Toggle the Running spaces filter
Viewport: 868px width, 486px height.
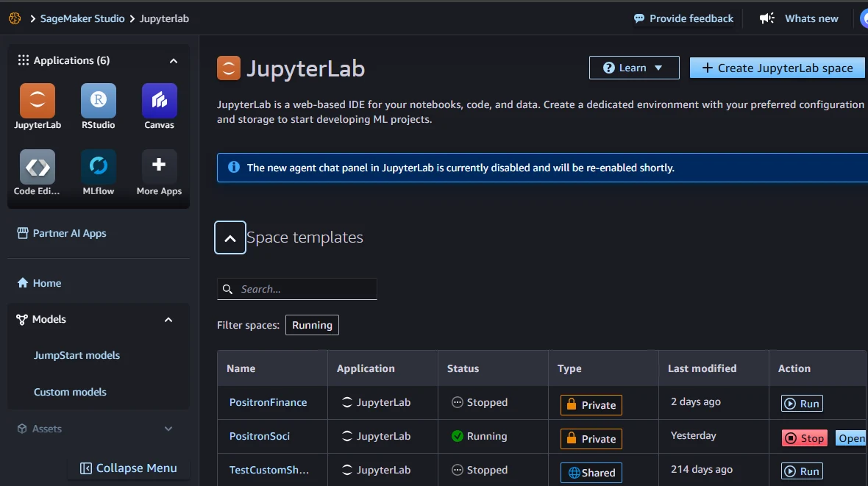pos(312,325)
